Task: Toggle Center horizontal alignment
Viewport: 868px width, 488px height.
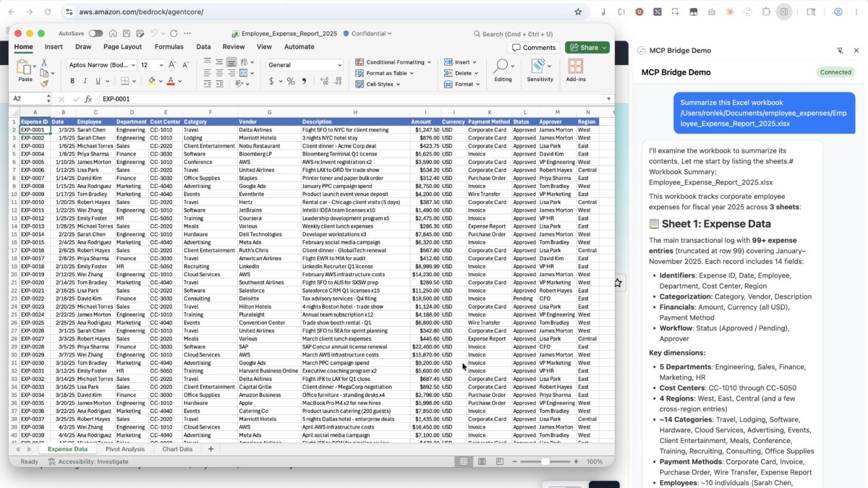Action: [x=219, y=73]
